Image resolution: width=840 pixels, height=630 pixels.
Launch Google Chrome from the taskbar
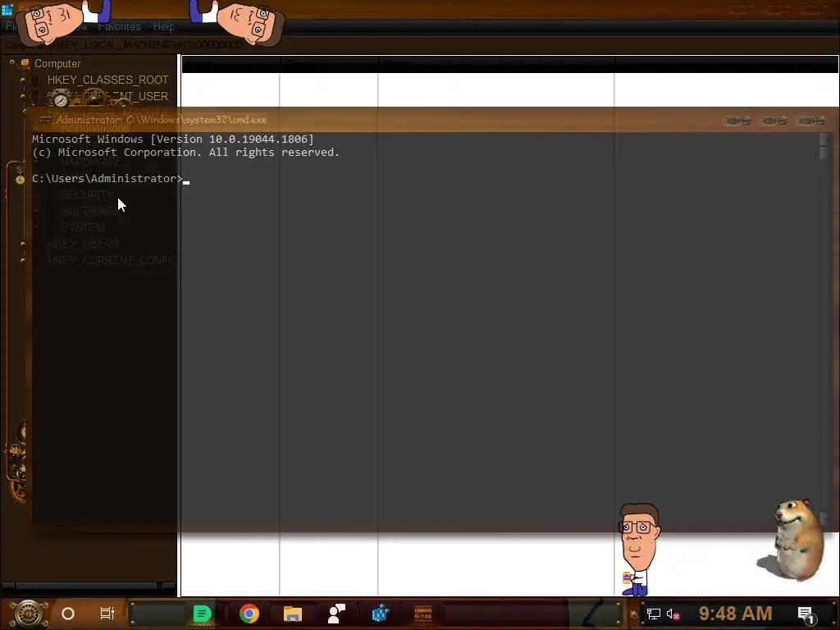pyautogui.click(x=249, y=614)
